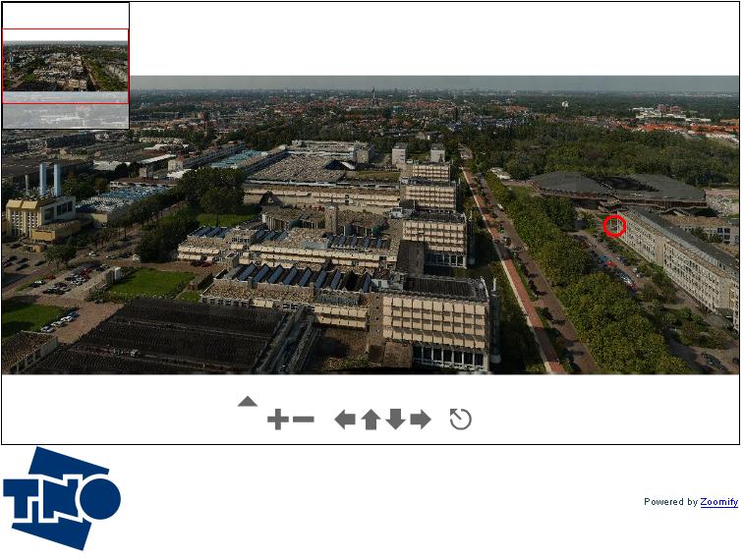744x560 pixels.
Task: Click the main aerial panorama image
Action: (x=371, y=225)
